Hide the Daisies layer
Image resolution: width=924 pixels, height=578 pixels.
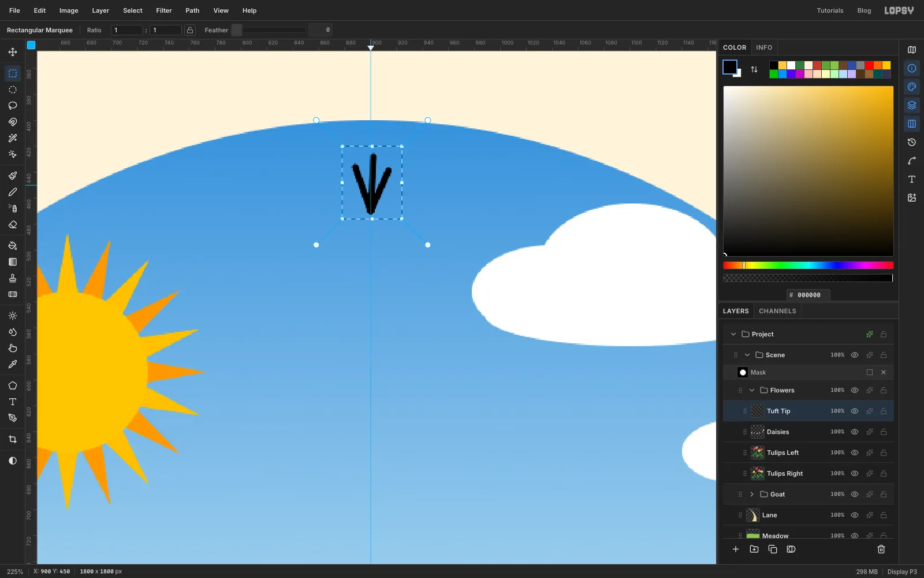855,432
